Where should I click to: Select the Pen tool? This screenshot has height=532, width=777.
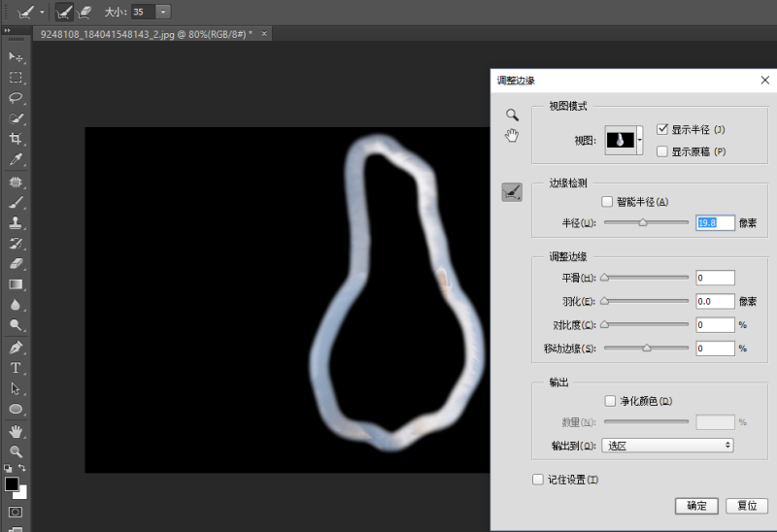[x=16, y=348]
